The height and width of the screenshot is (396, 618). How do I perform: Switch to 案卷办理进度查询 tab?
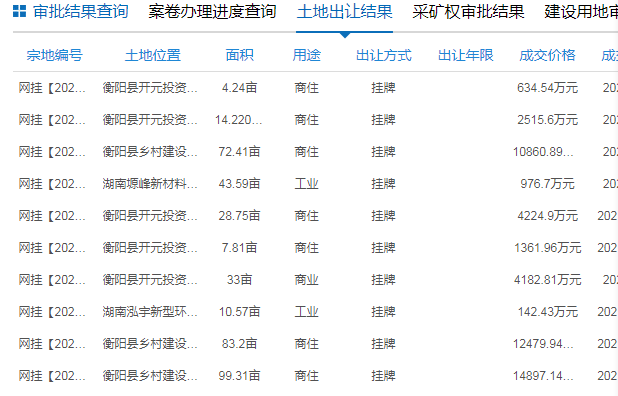point(212,11)
